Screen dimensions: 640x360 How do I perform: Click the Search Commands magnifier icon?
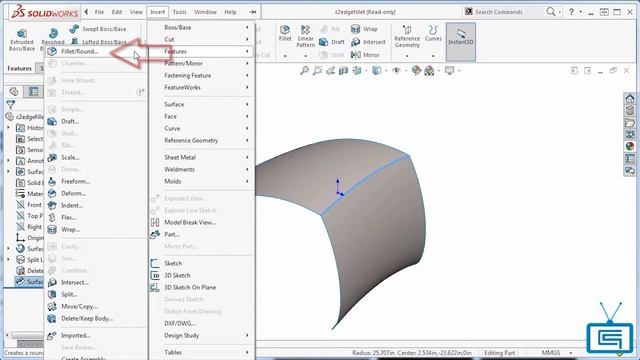[551, 12]
